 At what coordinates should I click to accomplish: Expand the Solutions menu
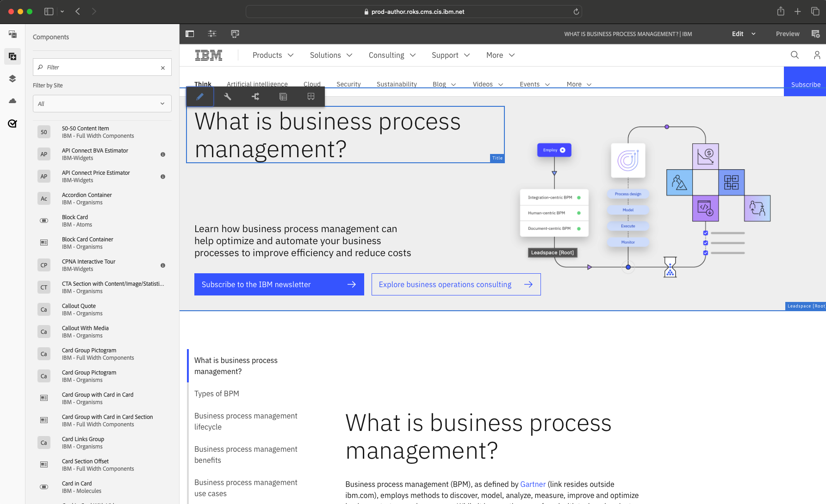click(331, 55)
